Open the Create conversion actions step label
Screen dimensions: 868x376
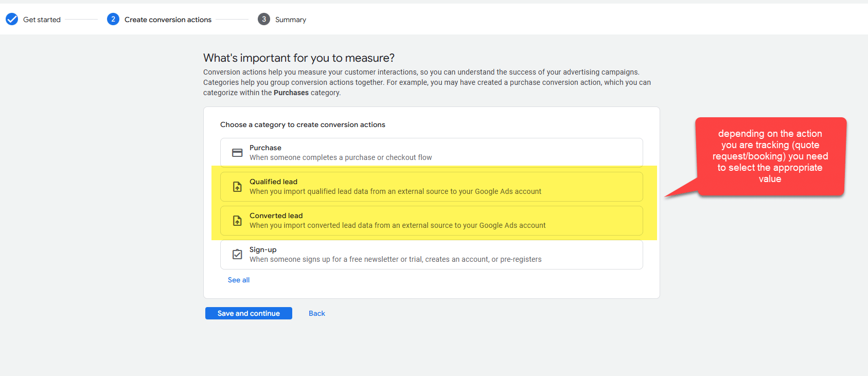click(168, 20)
